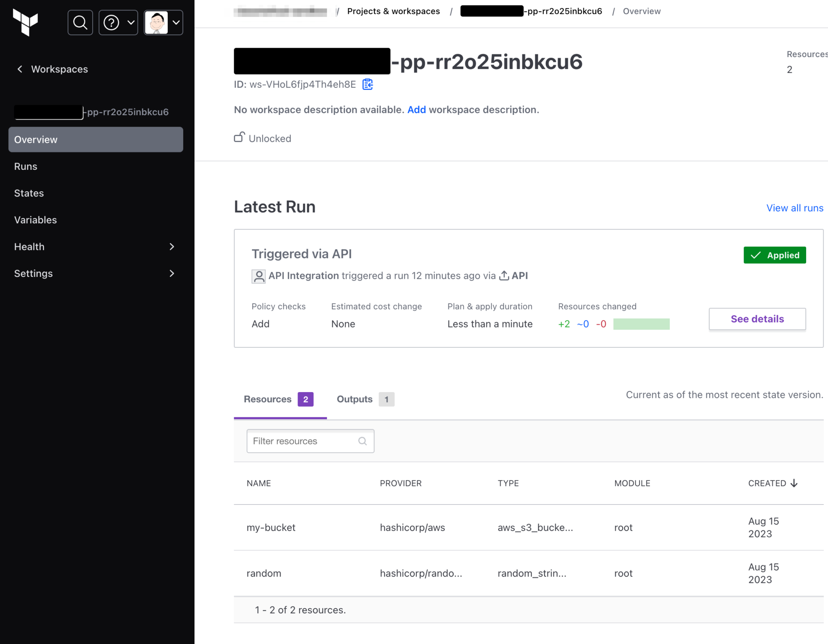Open Runs in the sidebar
Image resolution: width=828 pixels, height=644 pixels.
[x=25, y=167]
